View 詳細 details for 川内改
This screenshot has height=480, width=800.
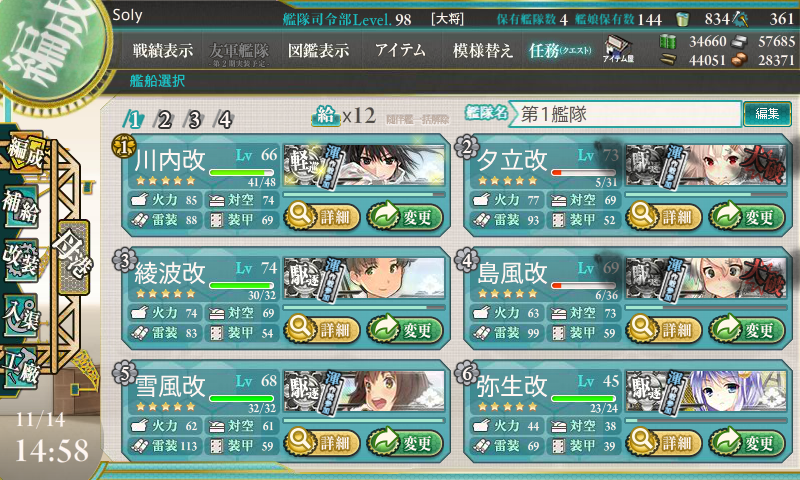[x=322, y=216]
